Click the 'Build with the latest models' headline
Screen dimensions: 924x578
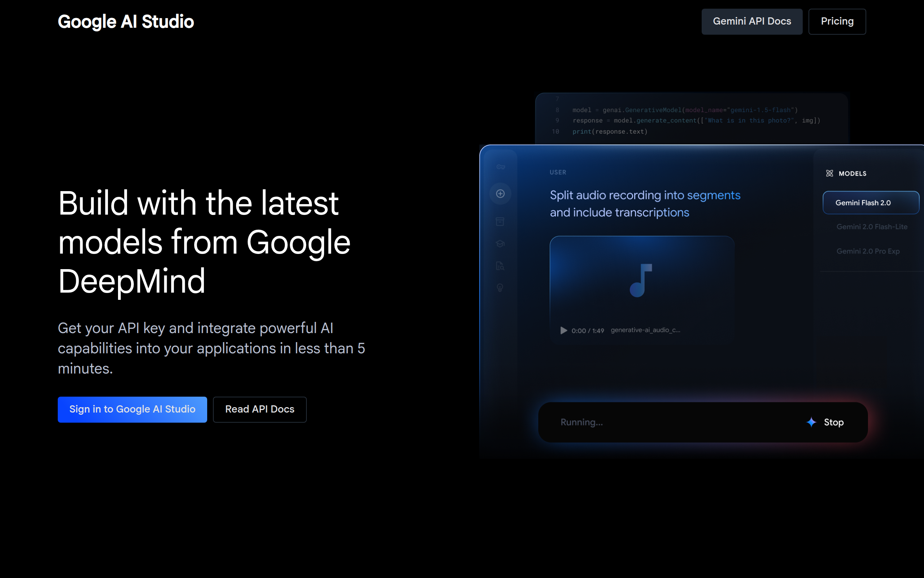[x=204, y=242]
